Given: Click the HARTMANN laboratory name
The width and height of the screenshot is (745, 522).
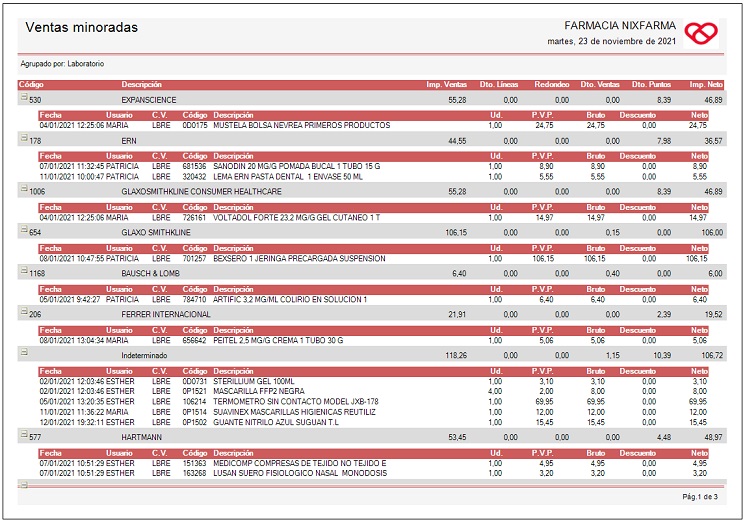Looking at the screenshot, I should (x=142, y=437).
